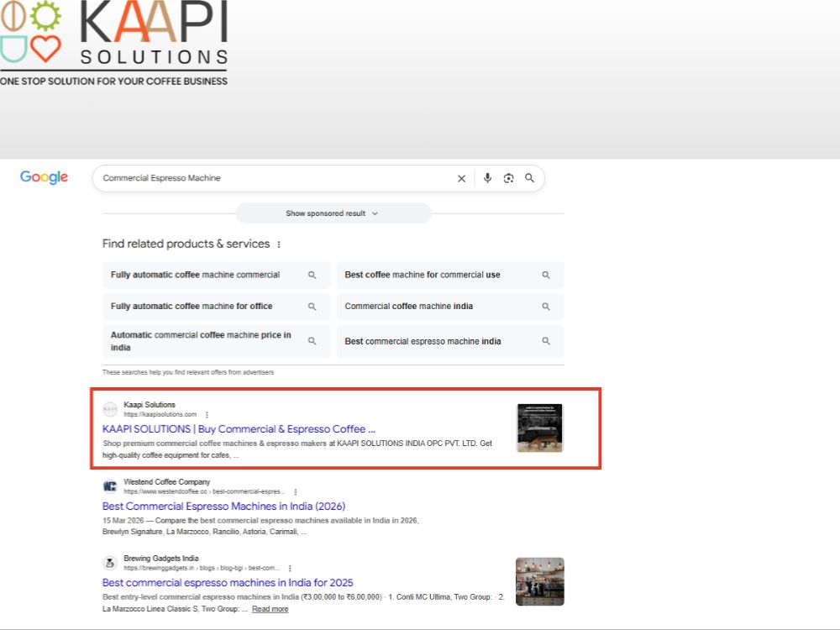Search Fully automatic coffee machine commercial

(216, 275)
